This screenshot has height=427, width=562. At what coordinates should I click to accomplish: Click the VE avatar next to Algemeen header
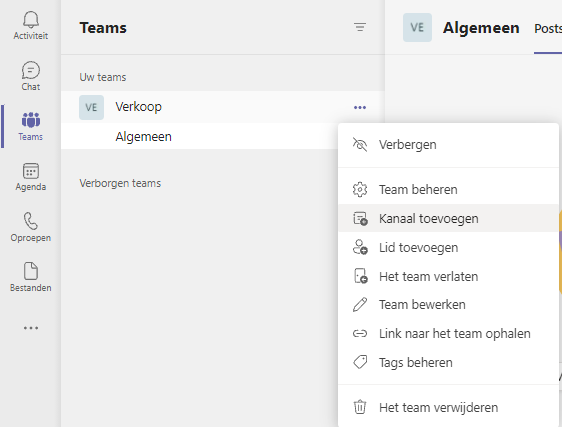click(417, 28)
